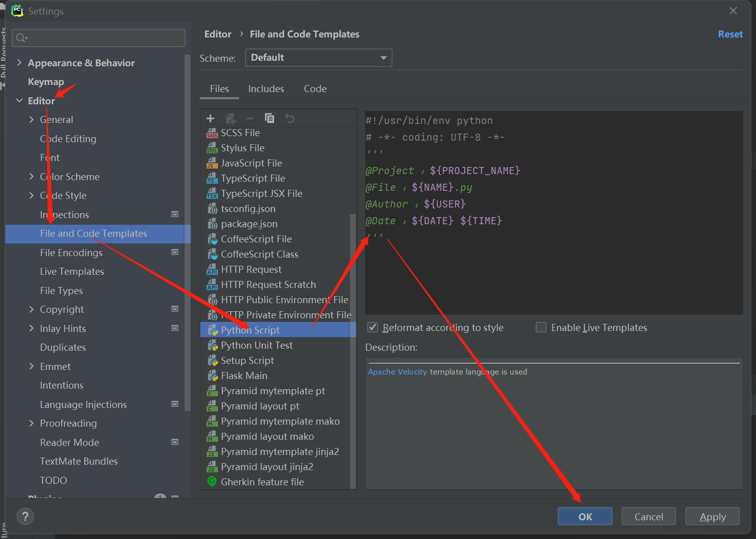The width and height of the screenshot is (756, 539).
Task: Click the Setup Script icon
Action: tap(212, 361)
